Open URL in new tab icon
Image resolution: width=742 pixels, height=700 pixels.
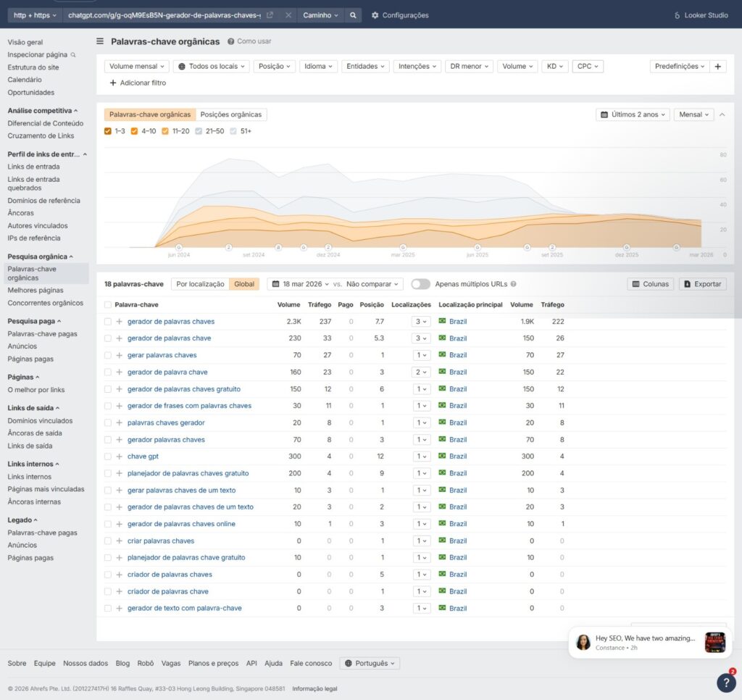click(x=270, y=15)
